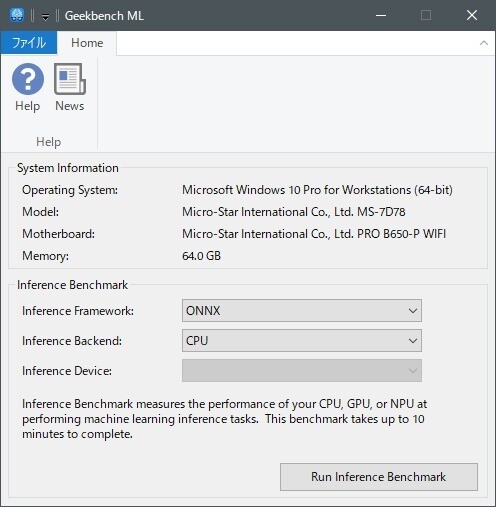Click the 'Inference Backend:' label
Image resolution: width=496 pixels, height=507 pixels.
point(72,341)
